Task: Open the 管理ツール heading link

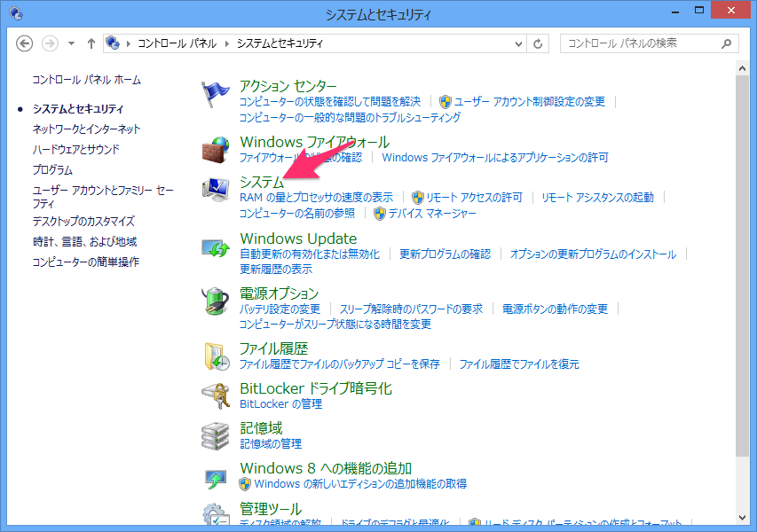Action: [x=271, y=508]
